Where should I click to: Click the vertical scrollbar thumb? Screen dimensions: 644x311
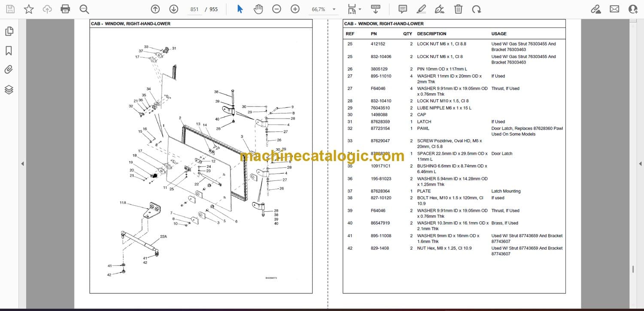(x=633, y=269)
